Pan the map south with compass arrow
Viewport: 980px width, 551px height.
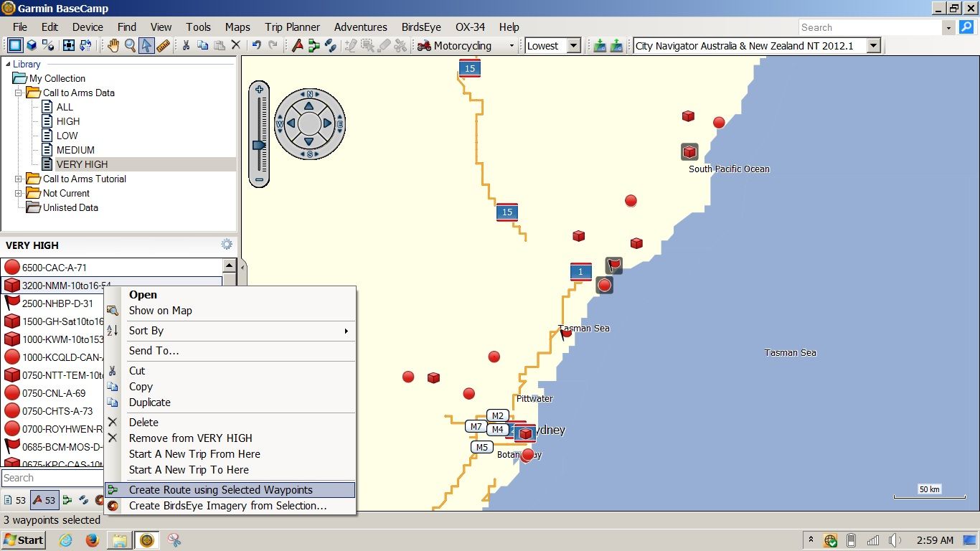pos(309,142)
